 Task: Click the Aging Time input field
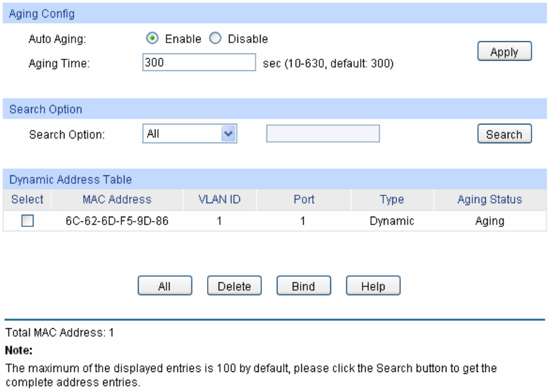click(x=199, y=63)
